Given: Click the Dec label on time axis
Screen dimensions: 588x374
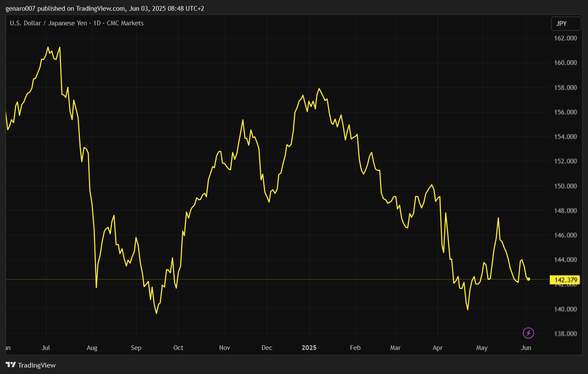Looking at the screenshot, I should [x=267, y=348].
